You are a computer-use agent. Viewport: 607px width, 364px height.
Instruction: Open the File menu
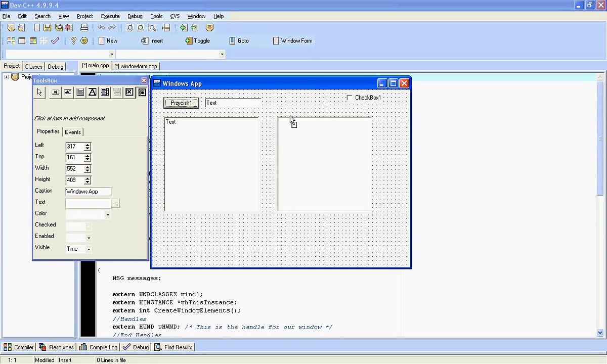6,16
